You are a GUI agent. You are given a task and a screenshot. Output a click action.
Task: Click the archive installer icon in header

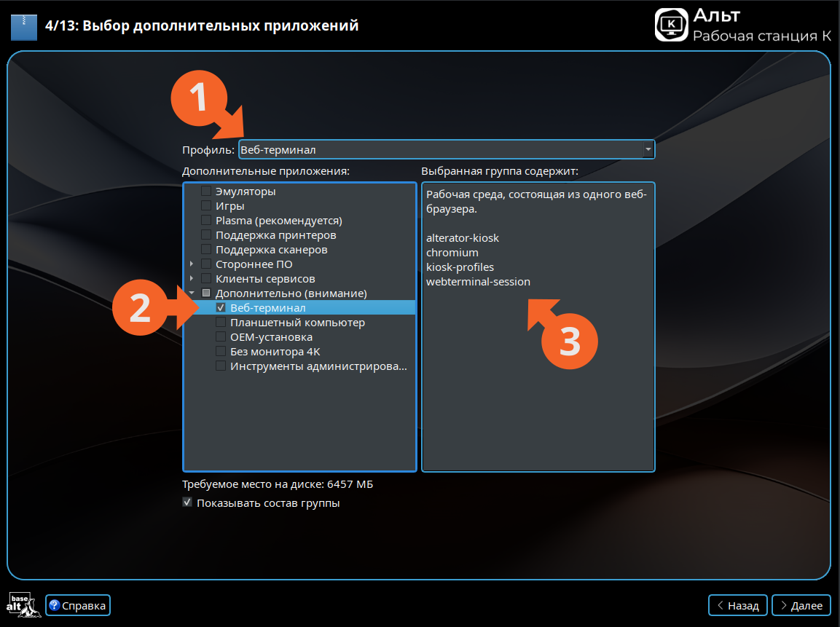pyautogui.click(x=25, y=27)
